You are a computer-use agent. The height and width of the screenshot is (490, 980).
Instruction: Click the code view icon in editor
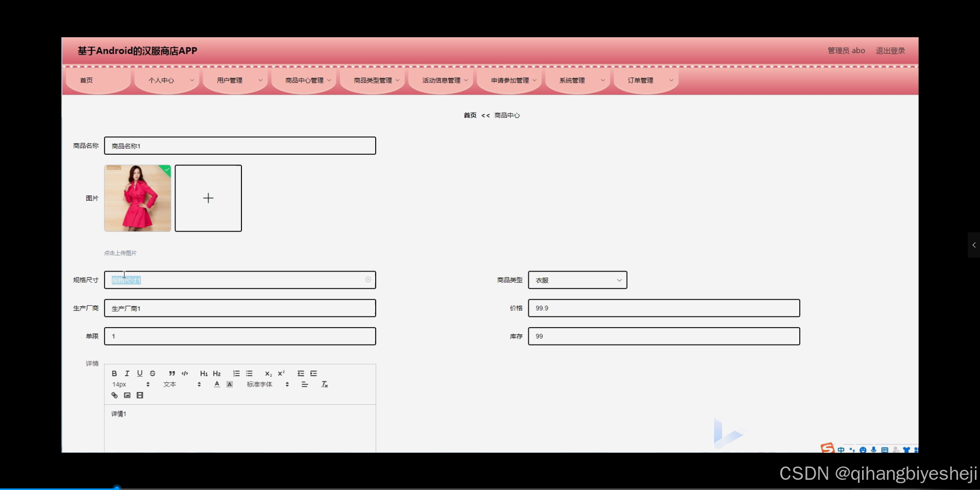pos(185,374)
